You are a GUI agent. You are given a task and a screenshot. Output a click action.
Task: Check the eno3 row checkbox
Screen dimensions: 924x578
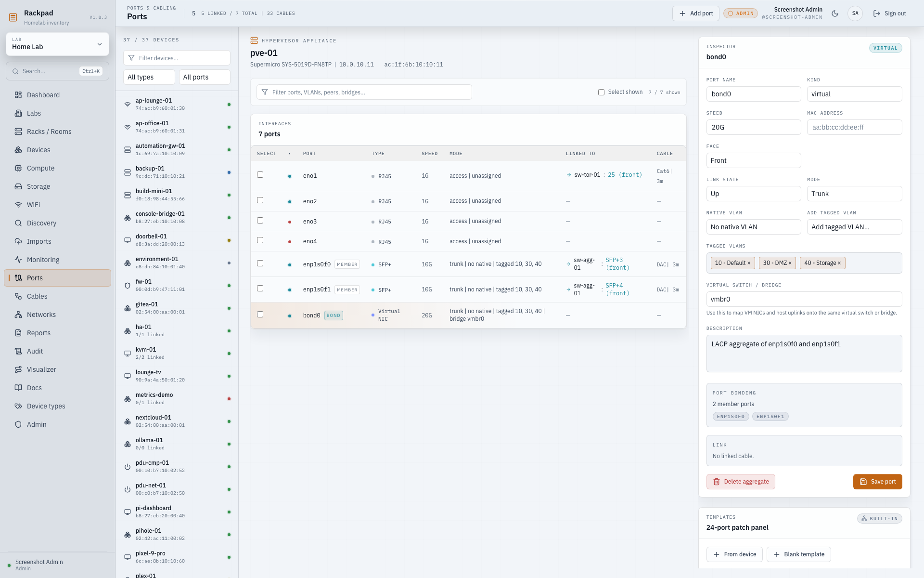pyautogui.click(x=260, y=220)
